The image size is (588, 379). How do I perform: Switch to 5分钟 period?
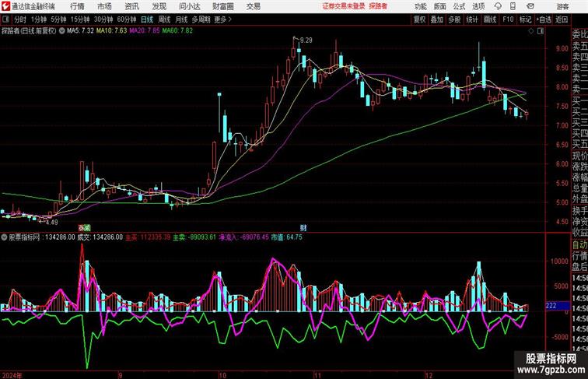click(58, 19)
